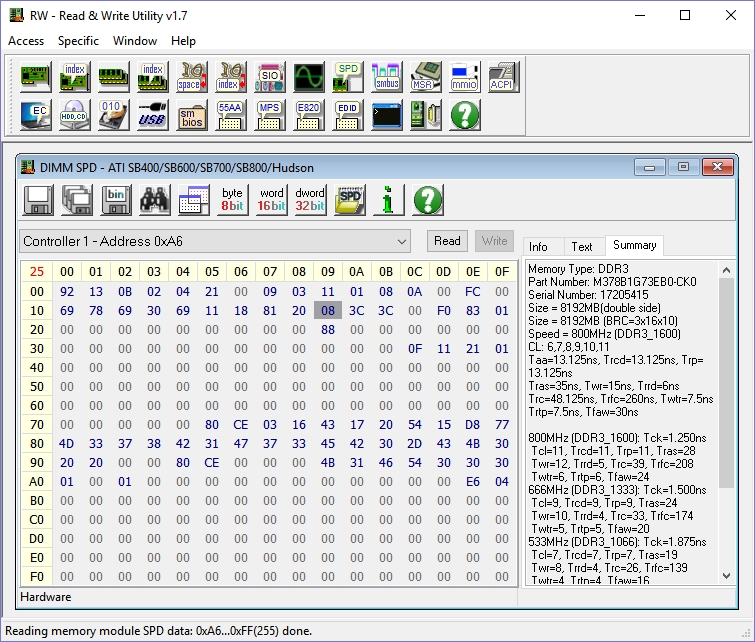The width and height of the screenshot is (755, 642).
Task: Open the ACPI tables tool
Action: (504, 77)
